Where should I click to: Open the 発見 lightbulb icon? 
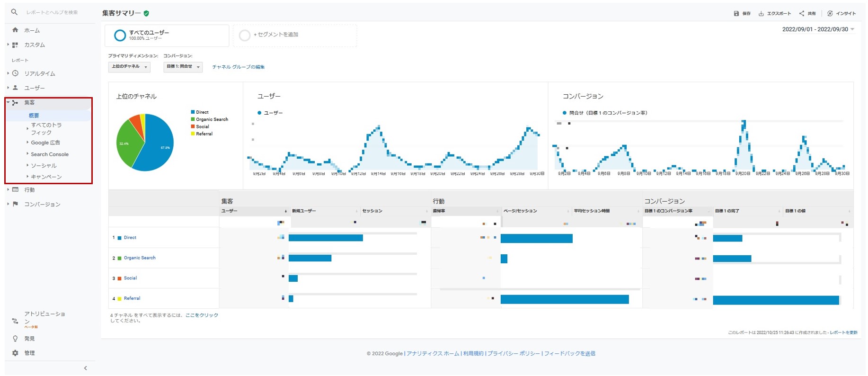(15, 339)
